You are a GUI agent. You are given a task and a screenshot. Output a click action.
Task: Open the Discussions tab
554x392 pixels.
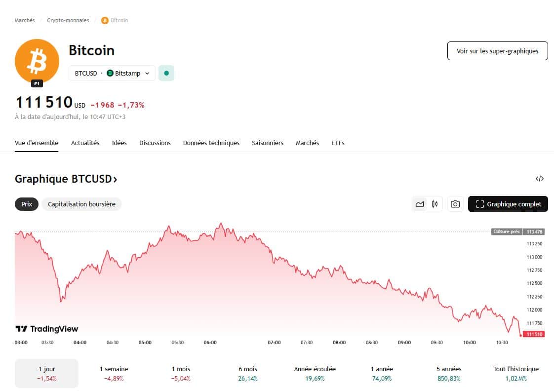click(155, 143)
